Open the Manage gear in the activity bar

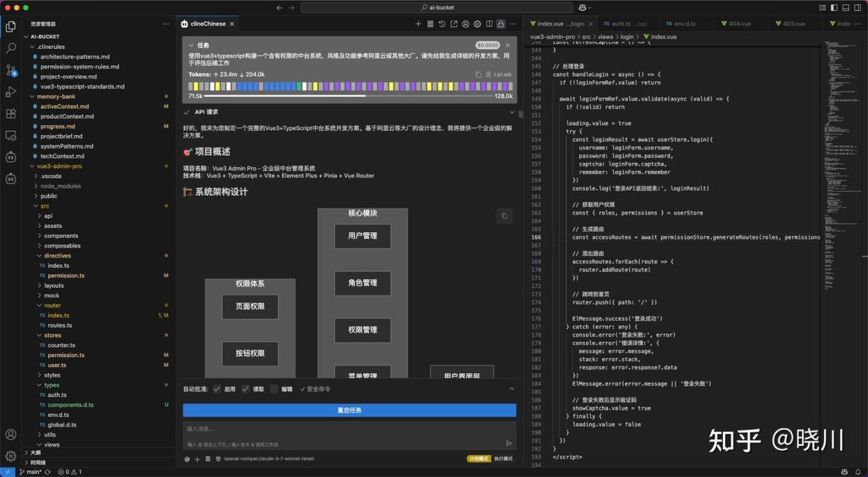(x=11, y=456)
